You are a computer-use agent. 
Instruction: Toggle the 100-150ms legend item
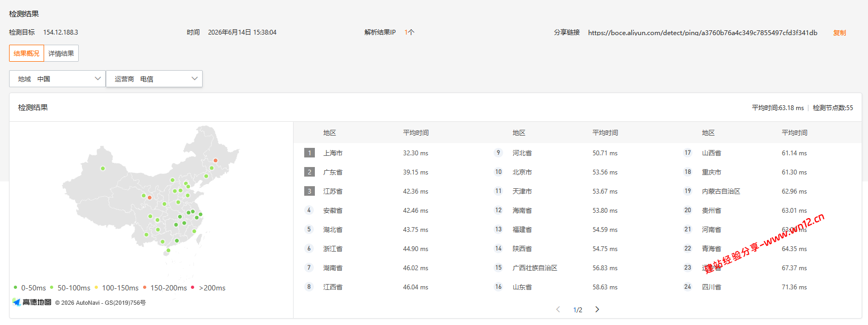(x=116, y=288)
